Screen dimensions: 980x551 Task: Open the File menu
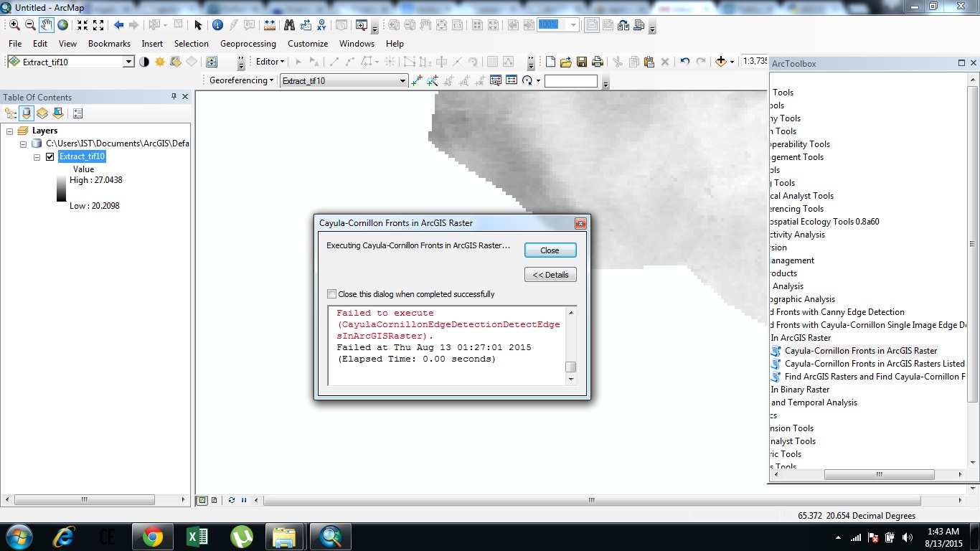click(x=15, y=44)
